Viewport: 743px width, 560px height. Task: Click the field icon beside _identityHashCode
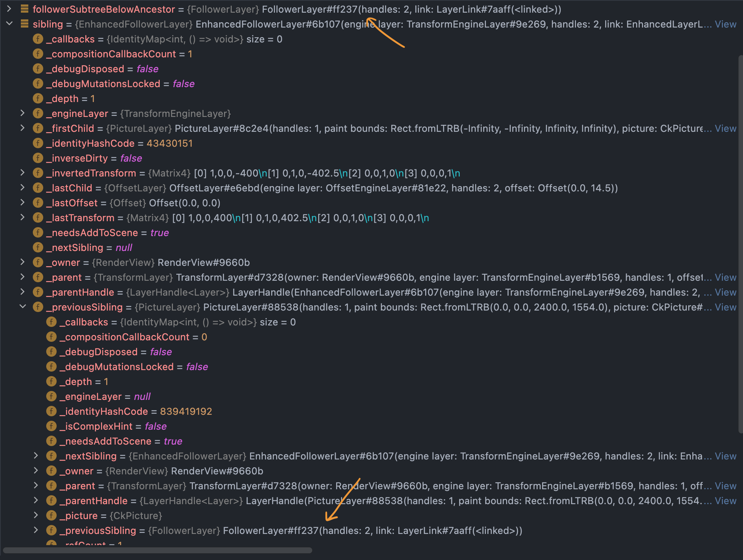point(38,143)
